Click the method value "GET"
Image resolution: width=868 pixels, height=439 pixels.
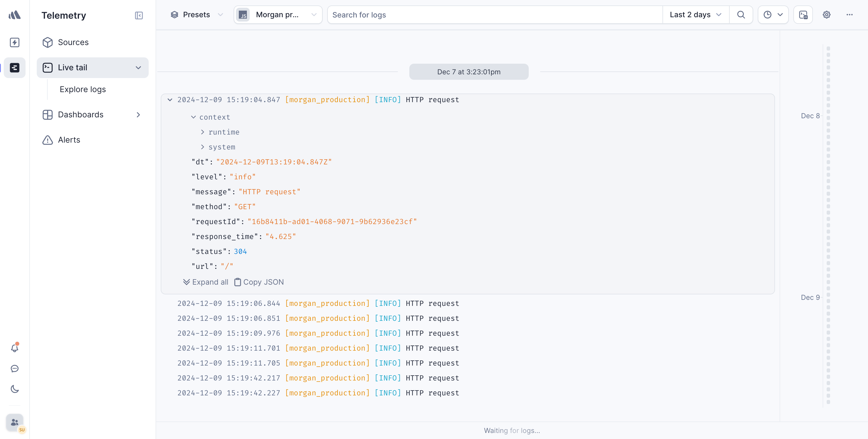[245, 207]
